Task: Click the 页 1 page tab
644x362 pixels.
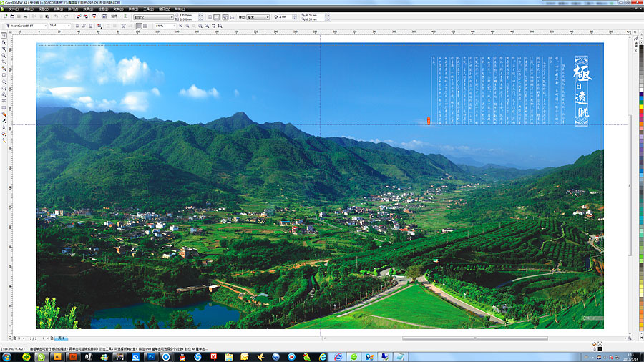Action: pos(62,338)
